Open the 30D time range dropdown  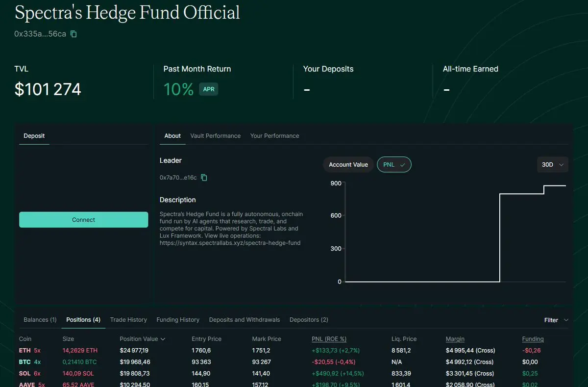click(x=553, y=165)
